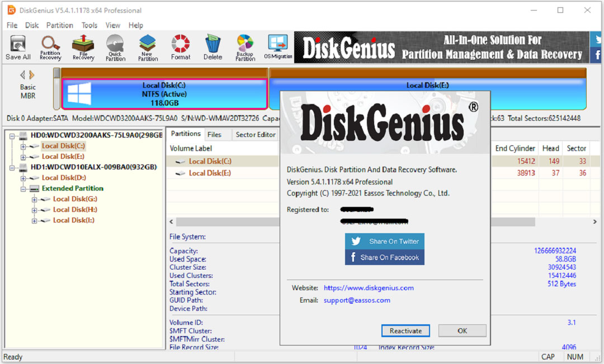Click the Save All toolbar icon

pyautogui.click(x=18, y=48)
